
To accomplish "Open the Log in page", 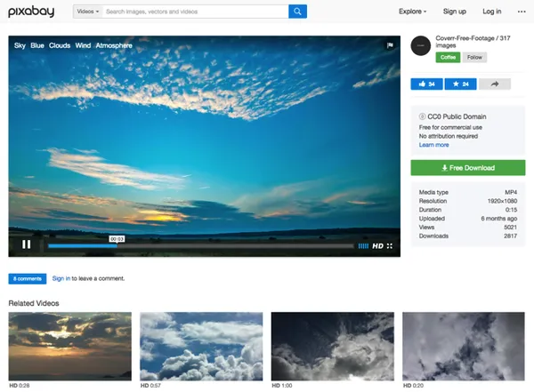I will 492,12.
